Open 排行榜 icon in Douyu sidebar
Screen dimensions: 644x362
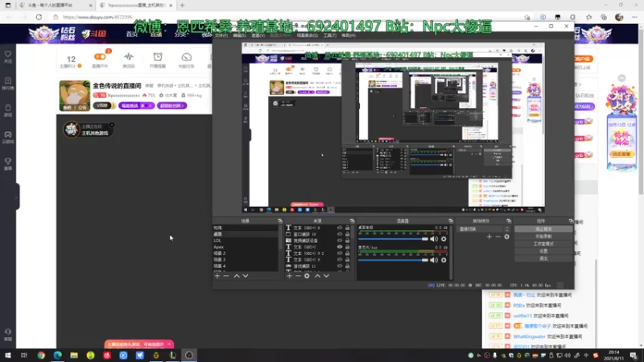(8, 81)
